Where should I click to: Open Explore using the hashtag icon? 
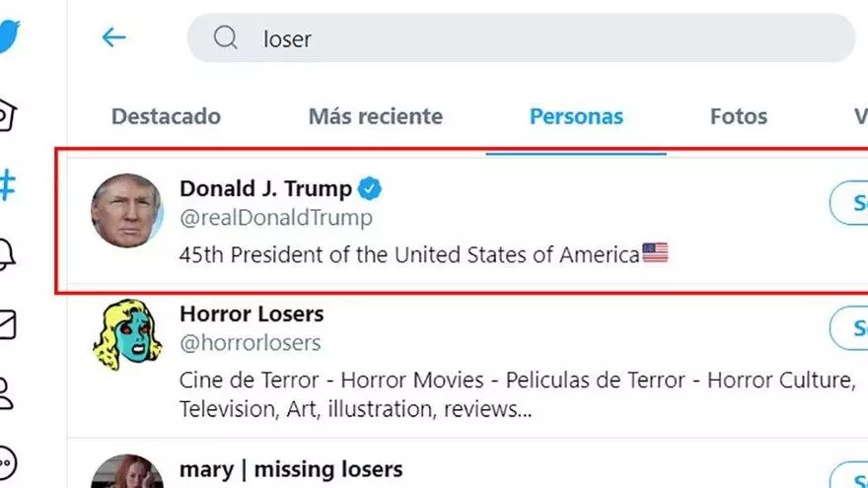click(x=8, y=184)
